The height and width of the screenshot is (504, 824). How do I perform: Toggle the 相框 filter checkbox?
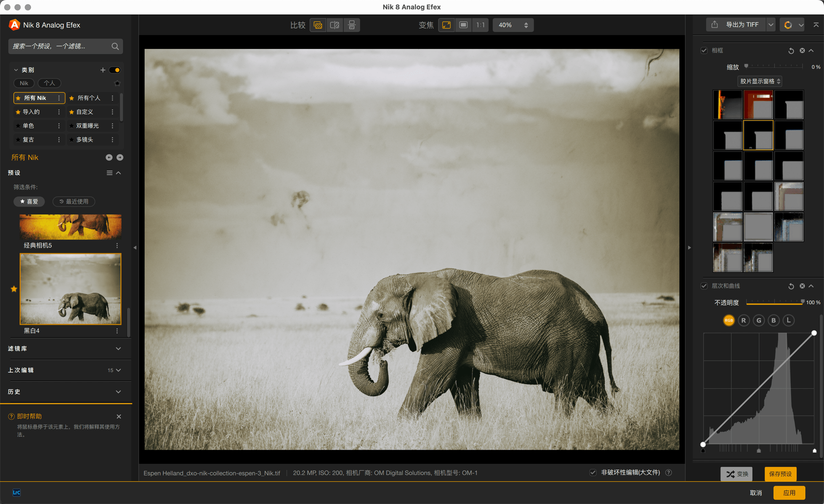pos(704,50)
